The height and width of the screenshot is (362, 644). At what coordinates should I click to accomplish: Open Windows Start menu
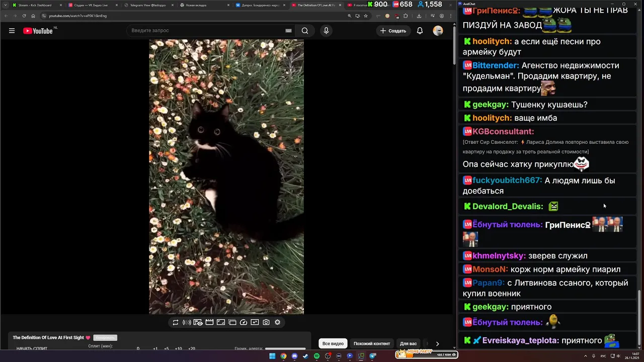pos(272,356)
